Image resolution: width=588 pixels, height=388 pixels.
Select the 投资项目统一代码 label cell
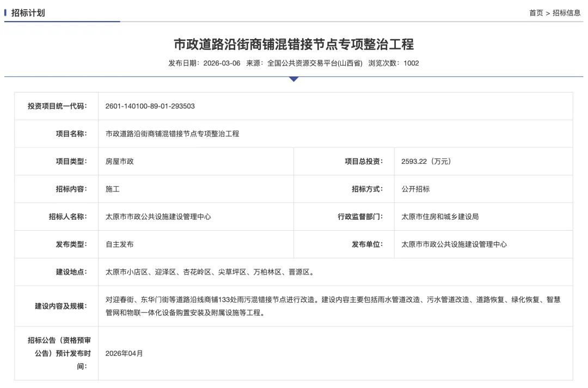point(57,107)
